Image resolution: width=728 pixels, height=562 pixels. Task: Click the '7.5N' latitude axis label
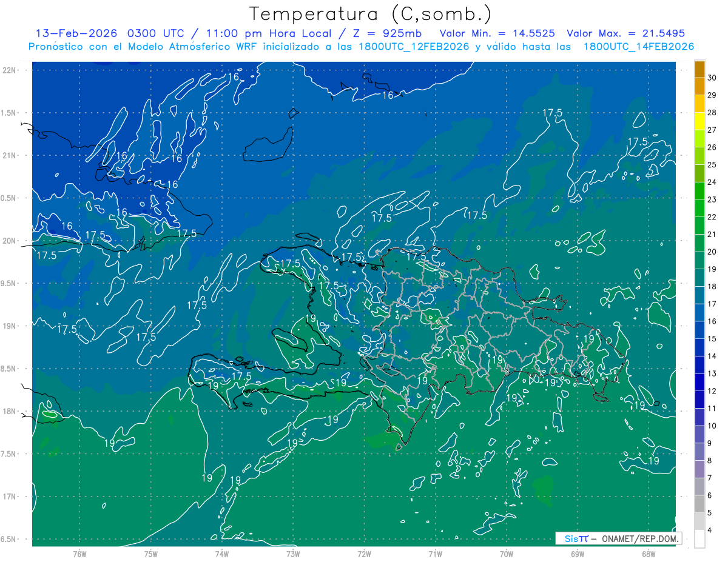point(9,454)
